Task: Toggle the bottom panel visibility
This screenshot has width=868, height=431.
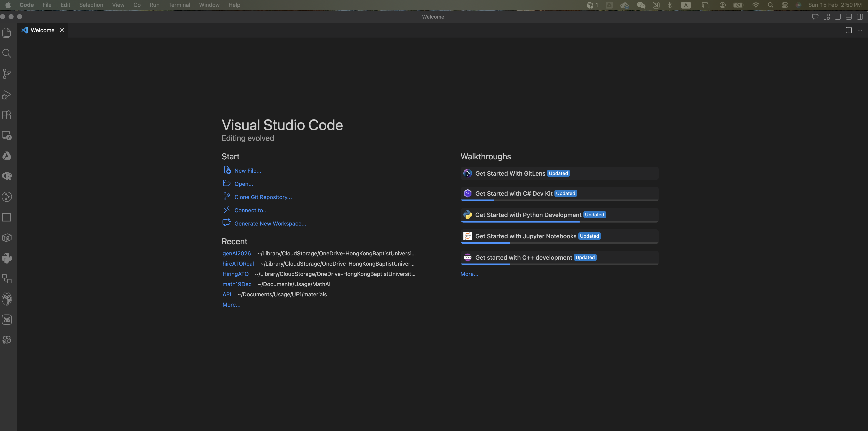Action: coord(848,16)
